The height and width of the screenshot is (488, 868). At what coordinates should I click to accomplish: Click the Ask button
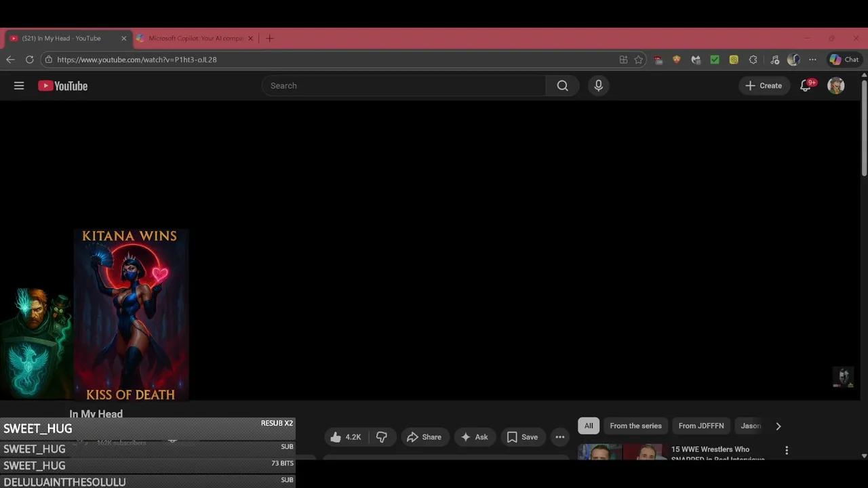click(x=475, y=437)
